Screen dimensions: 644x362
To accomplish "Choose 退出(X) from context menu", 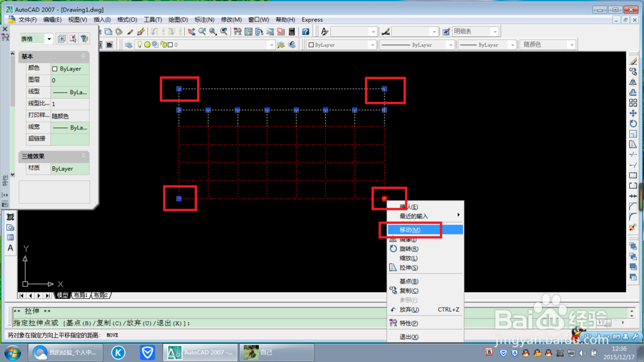I will pos(426,337).
